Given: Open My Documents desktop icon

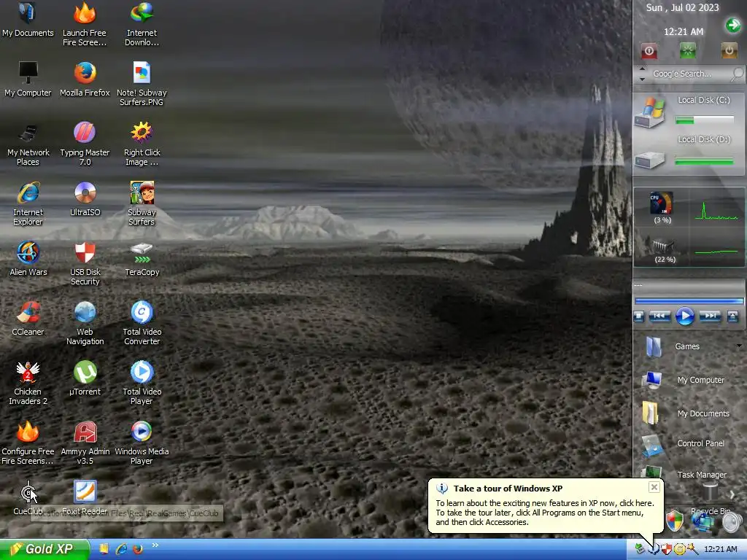Looking at the screenshot, I should [28, 20].
